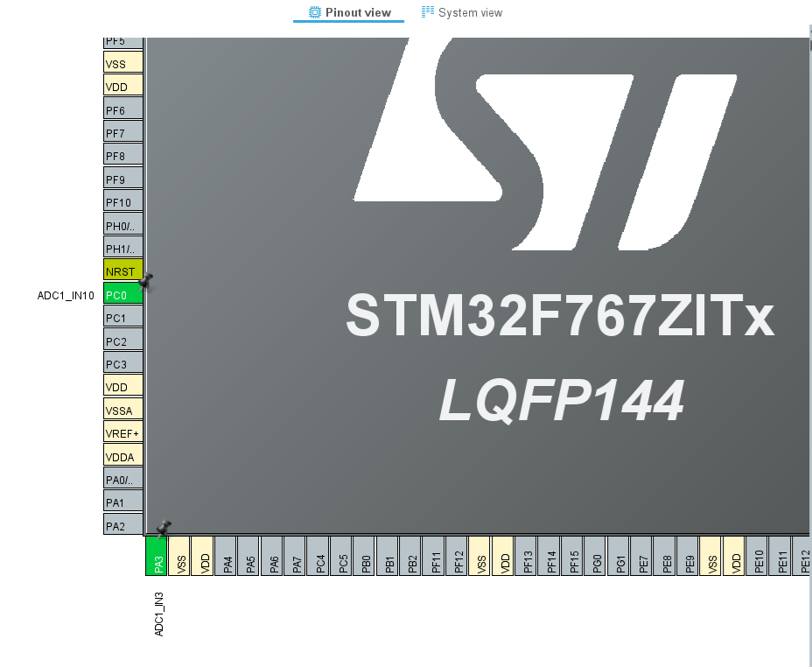Click the VSSA power pin
The width and height of the screenshot is (812, 667).
(x=123, y=409)
